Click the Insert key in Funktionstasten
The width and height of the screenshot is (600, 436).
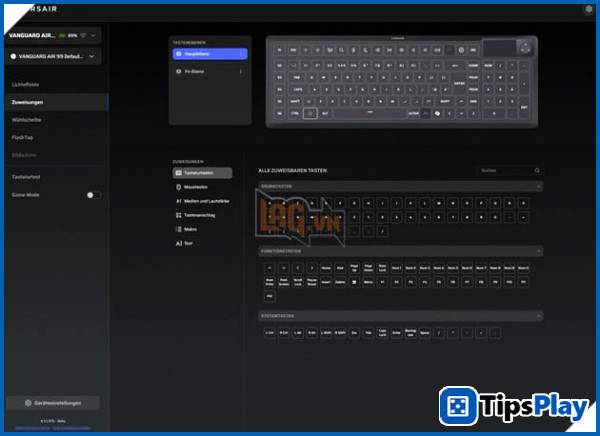point(326,283)
